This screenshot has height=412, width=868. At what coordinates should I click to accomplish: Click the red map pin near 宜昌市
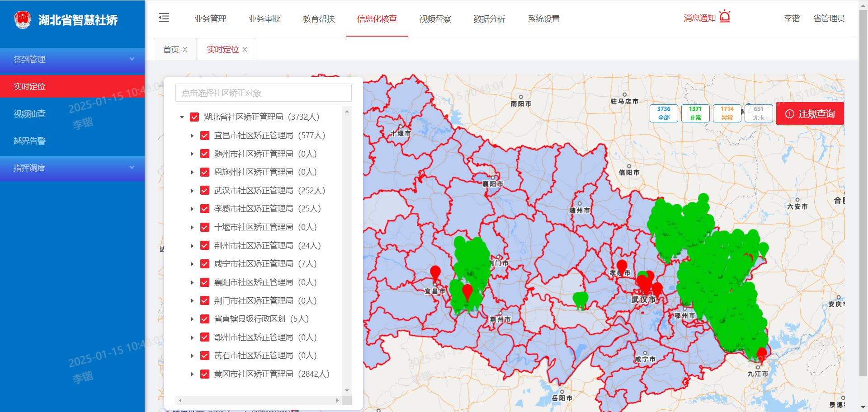tap(435, 272)
